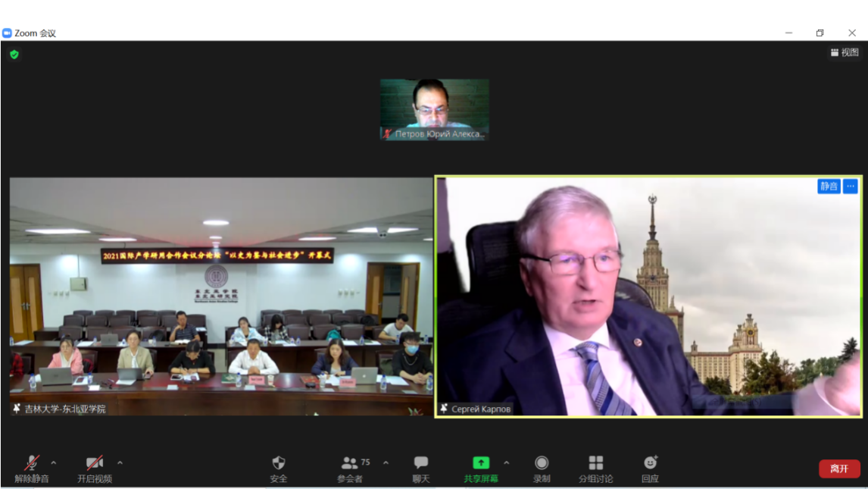Click the green encryption shield icon
868x489 pixels.
click(14, 55)
